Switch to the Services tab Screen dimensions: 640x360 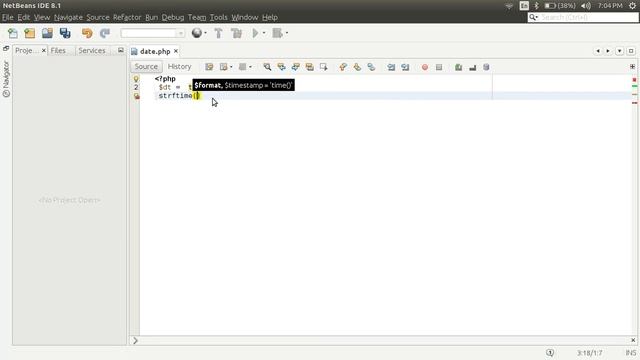92,50
